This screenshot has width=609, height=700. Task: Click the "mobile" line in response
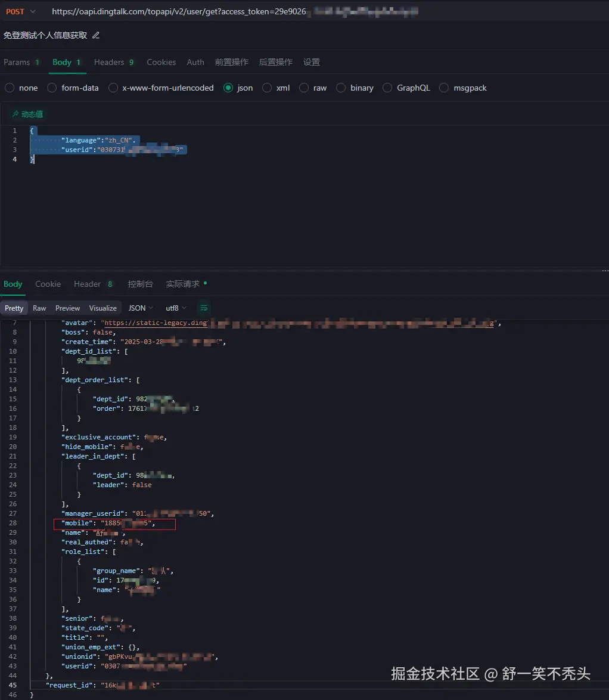[x=108, y=524]
